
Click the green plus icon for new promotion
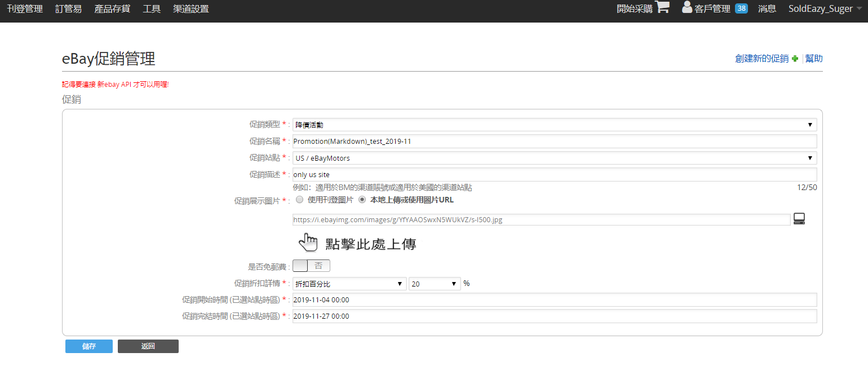795,59
